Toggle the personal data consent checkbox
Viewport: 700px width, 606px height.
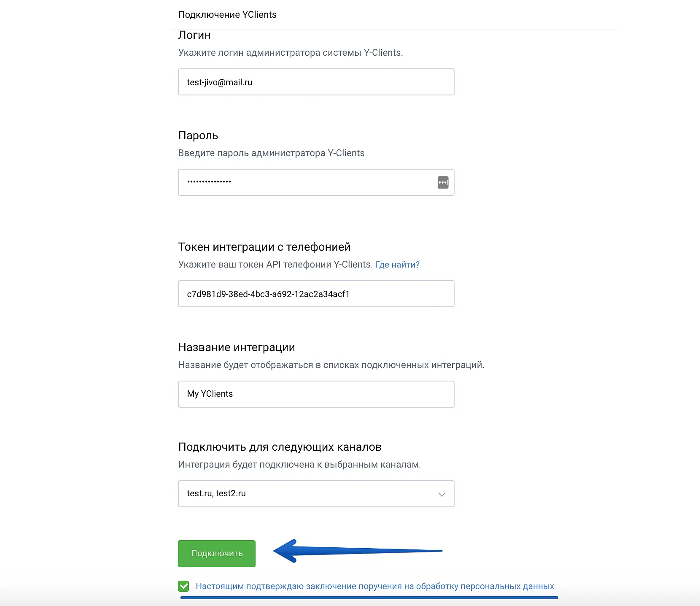coord(183,586)
